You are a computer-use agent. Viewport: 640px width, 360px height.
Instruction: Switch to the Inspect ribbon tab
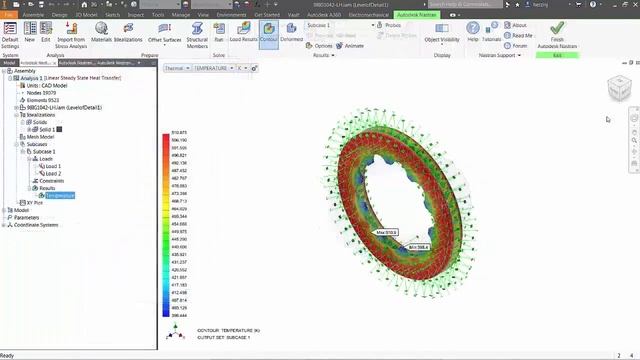click(x=136, y=15)
